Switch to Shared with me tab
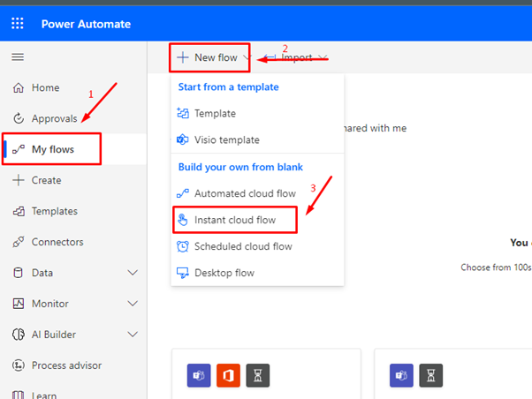 pos(375,128)
